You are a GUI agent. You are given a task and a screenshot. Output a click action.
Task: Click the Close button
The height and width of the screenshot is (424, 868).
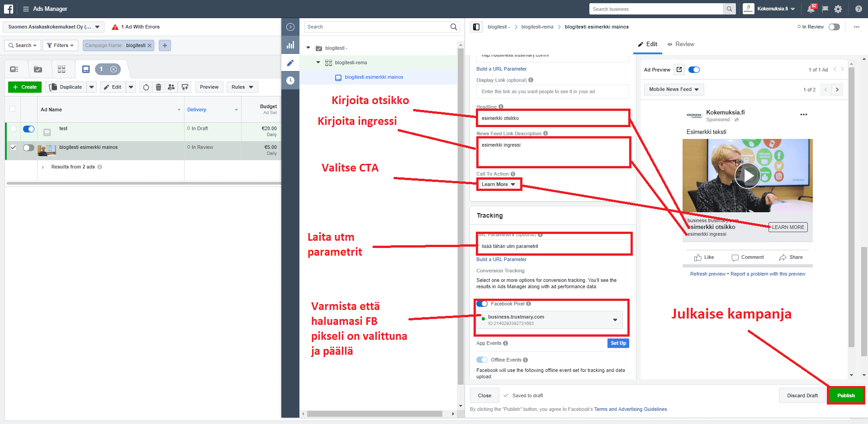pyautogui.click(x=484, y=395)
